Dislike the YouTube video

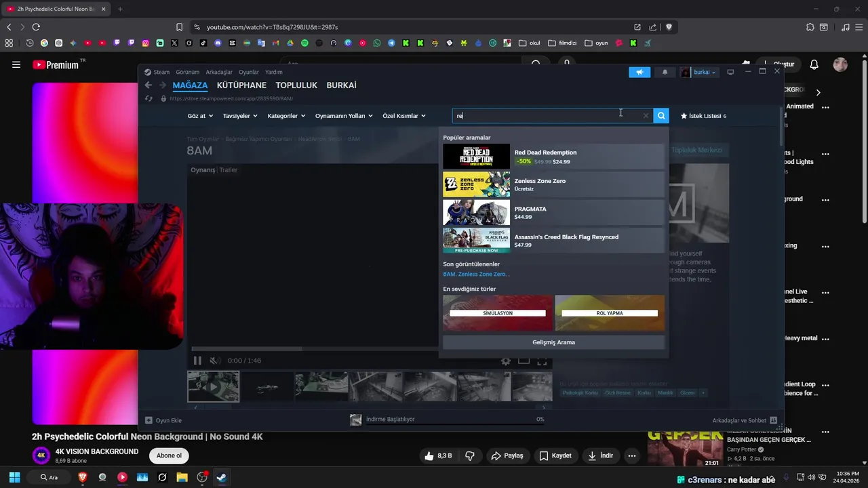point(470,456)
